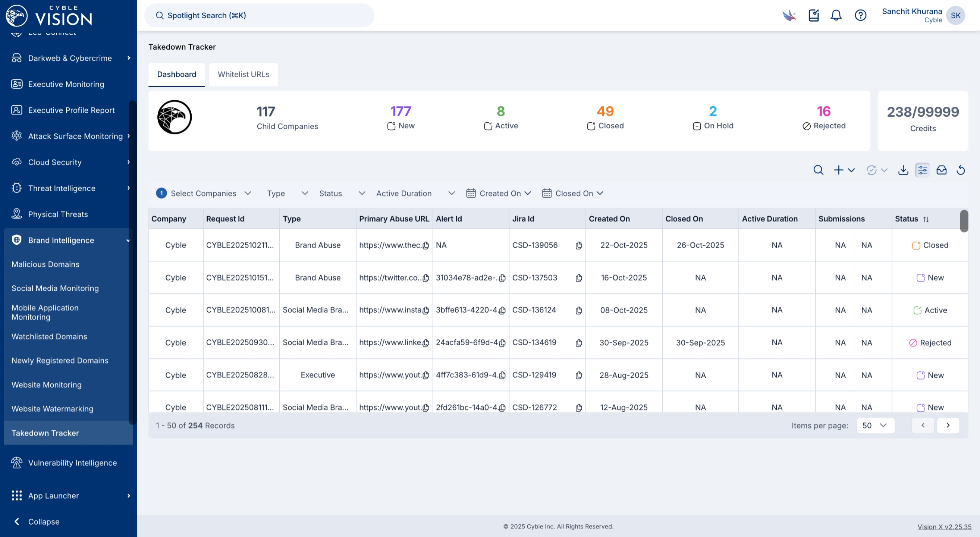Open Vision X v2.25.35 version link

coord(944,527)
